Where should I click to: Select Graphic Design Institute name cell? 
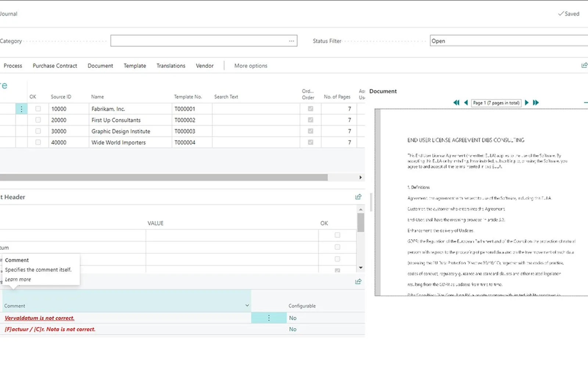pos(130,131)
